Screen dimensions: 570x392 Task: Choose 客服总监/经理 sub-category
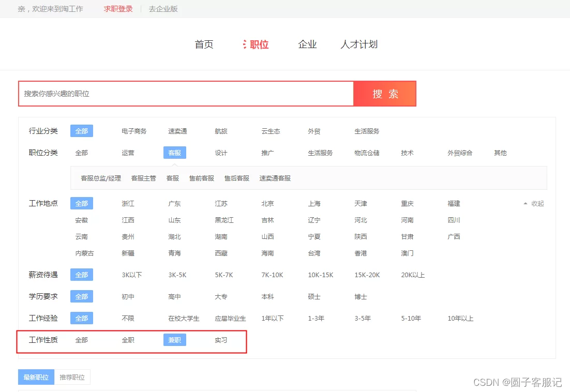pyautogui.click(x=101, y=178)
